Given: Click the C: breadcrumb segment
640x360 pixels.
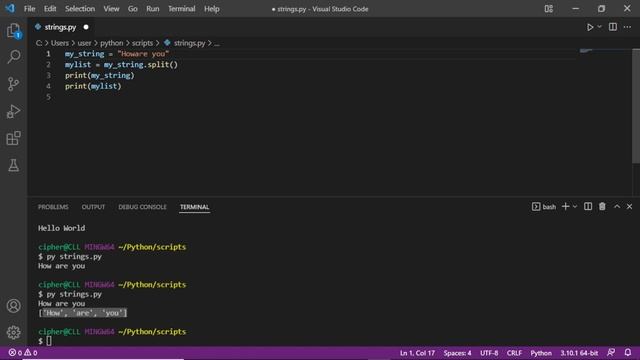Looking at the screenshot, I should tap(39, 43).
